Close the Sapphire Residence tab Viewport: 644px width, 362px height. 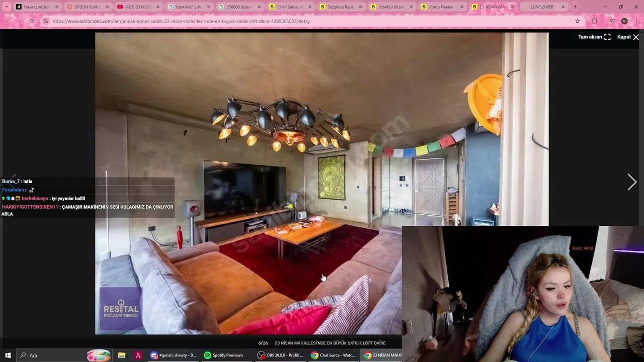click(360, 7)
